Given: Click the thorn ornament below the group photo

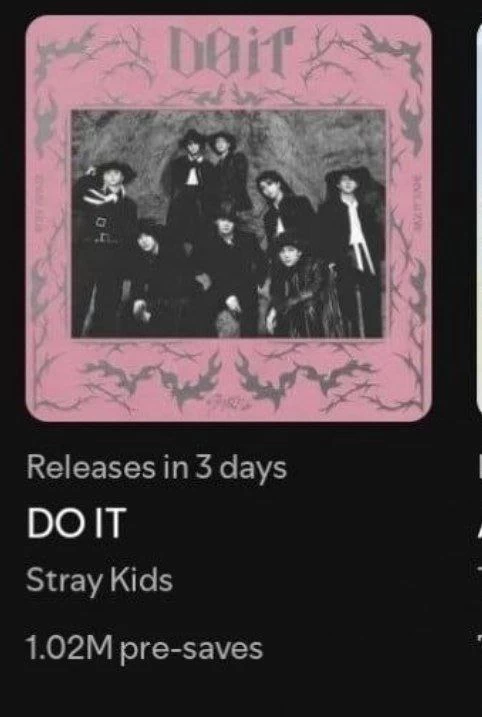Looking at the screenshot, I should (229, 375).
